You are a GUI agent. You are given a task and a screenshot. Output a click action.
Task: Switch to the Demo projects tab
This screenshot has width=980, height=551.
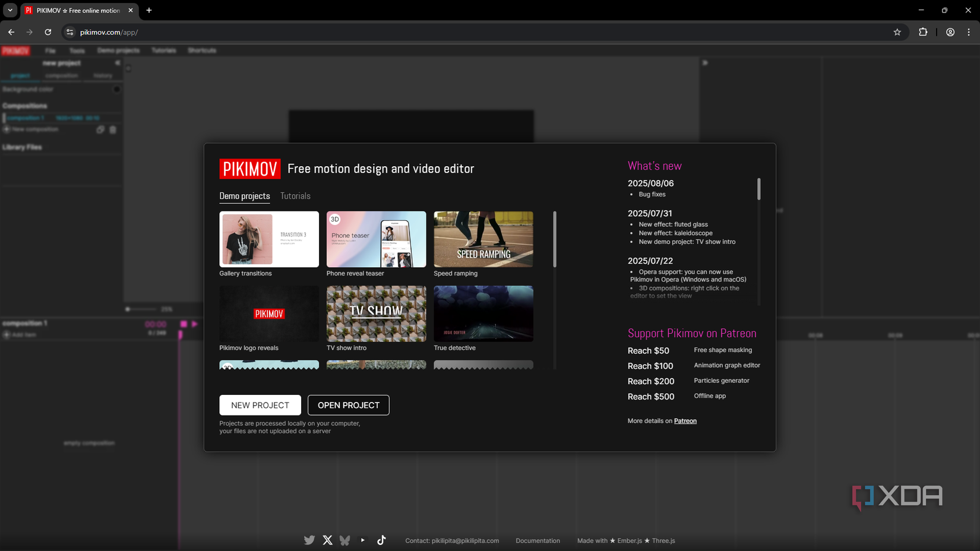click(x=245, y=196)
